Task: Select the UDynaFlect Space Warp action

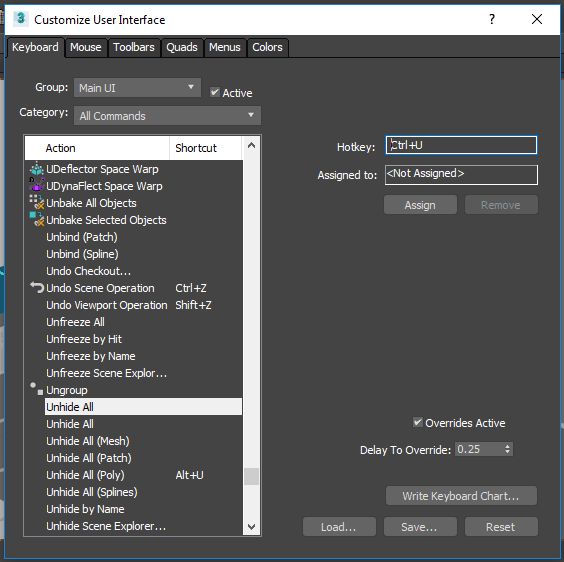Action: coord(104,186)
